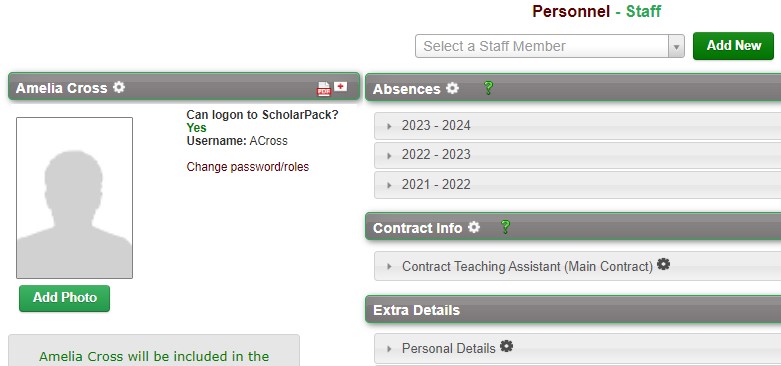Expand the 2021 - 2022 absences row
The width and height of the screenshot is (781, 366).
(x=577, y=185)
